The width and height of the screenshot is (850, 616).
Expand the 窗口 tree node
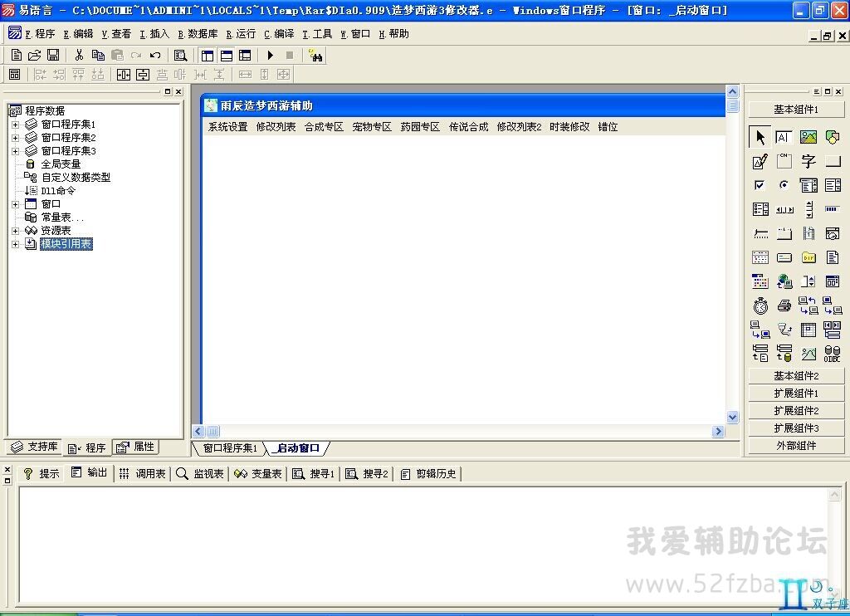coord(15,204)
